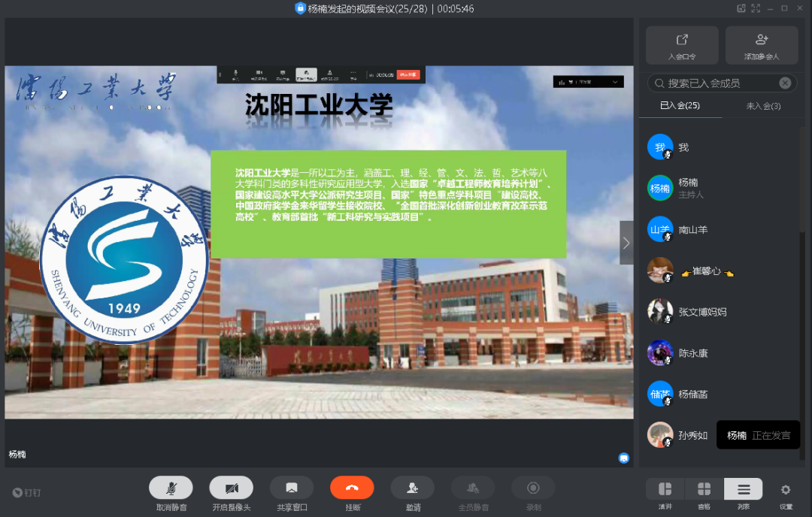Maximize the meeting window
The image size is (812, 517).
pos(784,8)
